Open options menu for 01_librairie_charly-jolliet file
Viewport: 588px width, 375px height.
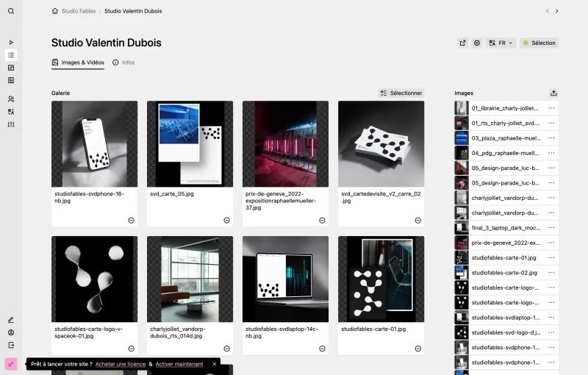pos(551,108)
